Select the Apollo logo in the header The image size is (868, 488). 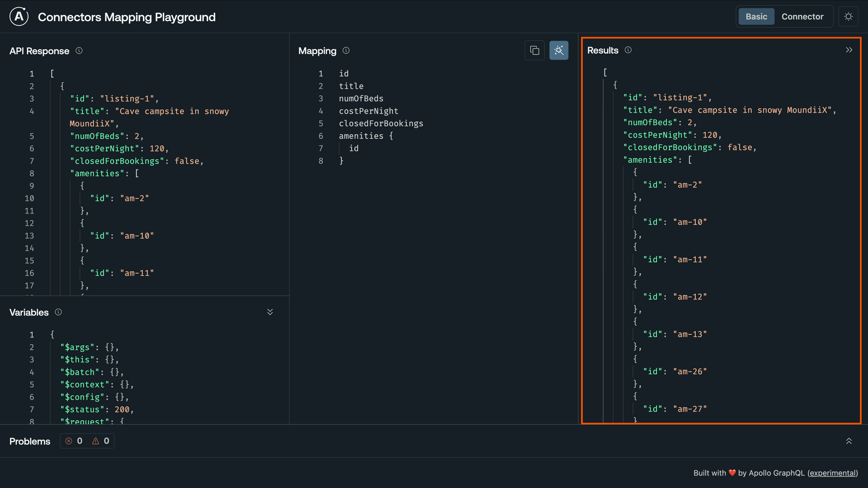pos(19,16)
